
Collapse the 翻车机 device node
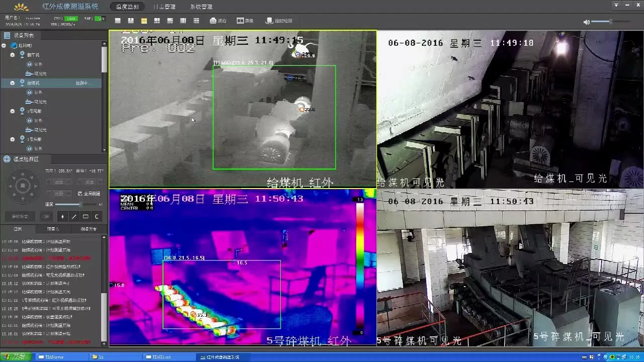(x=13, y=54)
